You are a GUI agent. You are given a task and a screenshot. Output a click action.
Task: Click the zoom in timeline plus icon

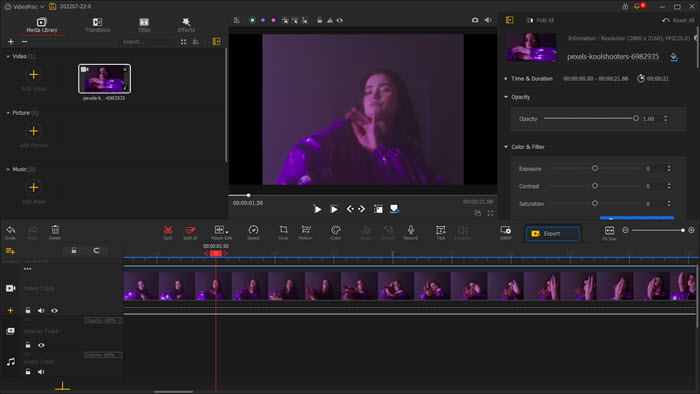pos(691,230)
